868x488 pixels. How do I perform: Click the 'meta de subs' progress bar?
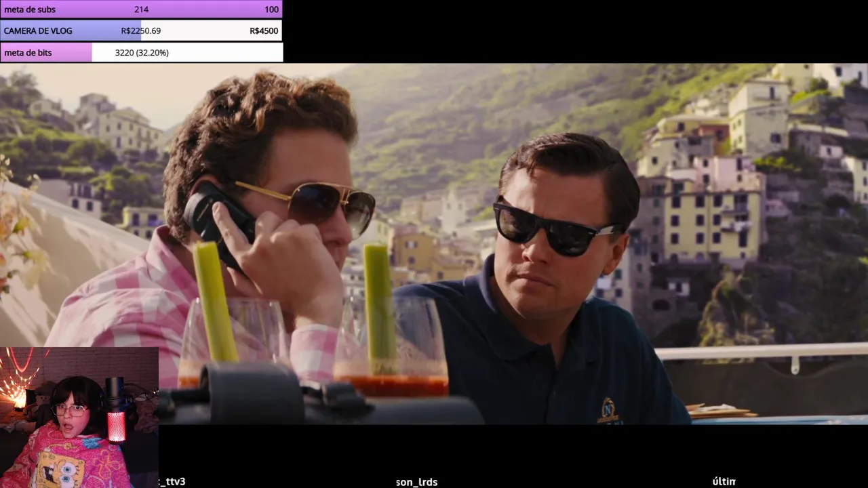pyautogui.click(x=141, y=9)
